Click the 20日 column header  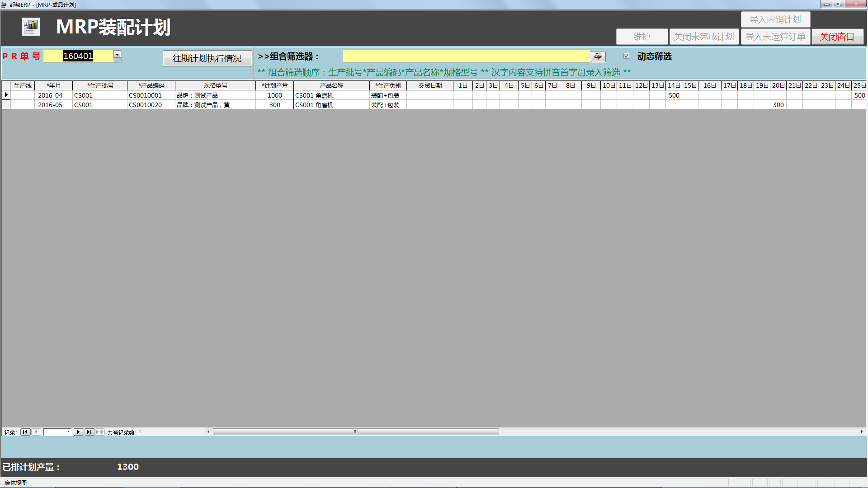(x=778, y=85)
